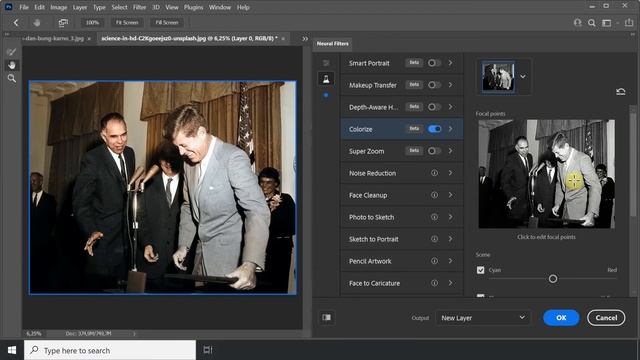Image resolution: width=640 pixels, height=360 pixels.
Task: Expand the Face Cleanup chevron
Action: [451, 195]
